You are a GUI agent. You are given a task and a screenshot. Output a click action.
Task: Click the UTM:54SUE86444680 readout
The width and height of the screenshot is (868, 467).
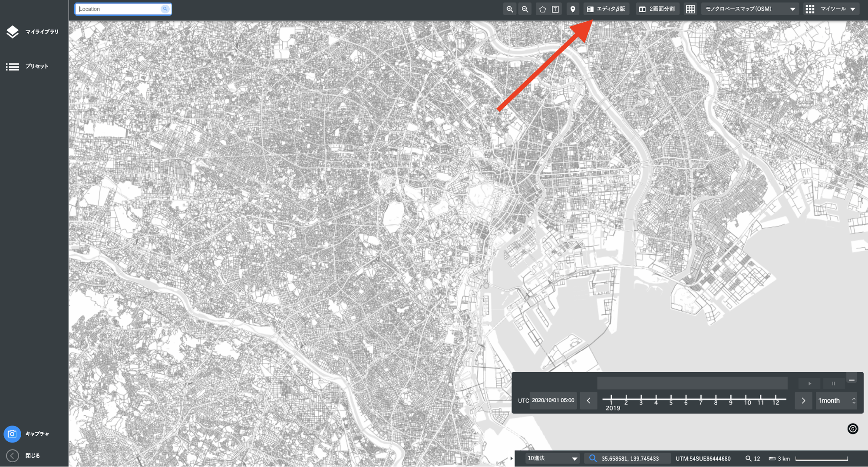(703, 459)
